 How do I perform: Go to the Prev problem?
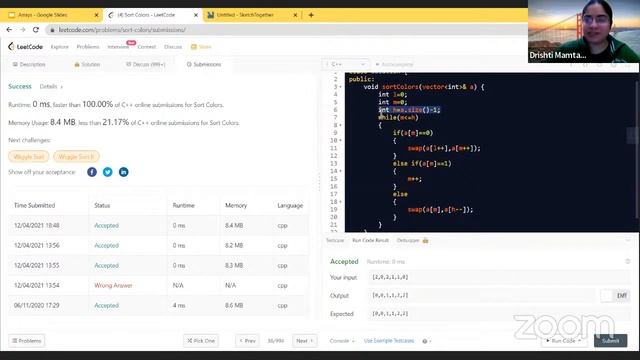pyautogui.click(x=247, y=341)
